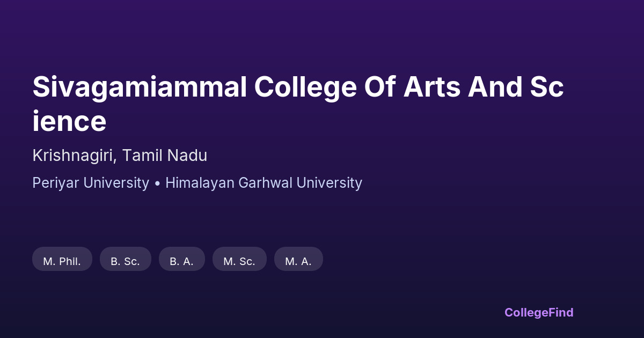Open the M. Sc. course pill
The width and height of the screenshot is (644, 338).
239,261
